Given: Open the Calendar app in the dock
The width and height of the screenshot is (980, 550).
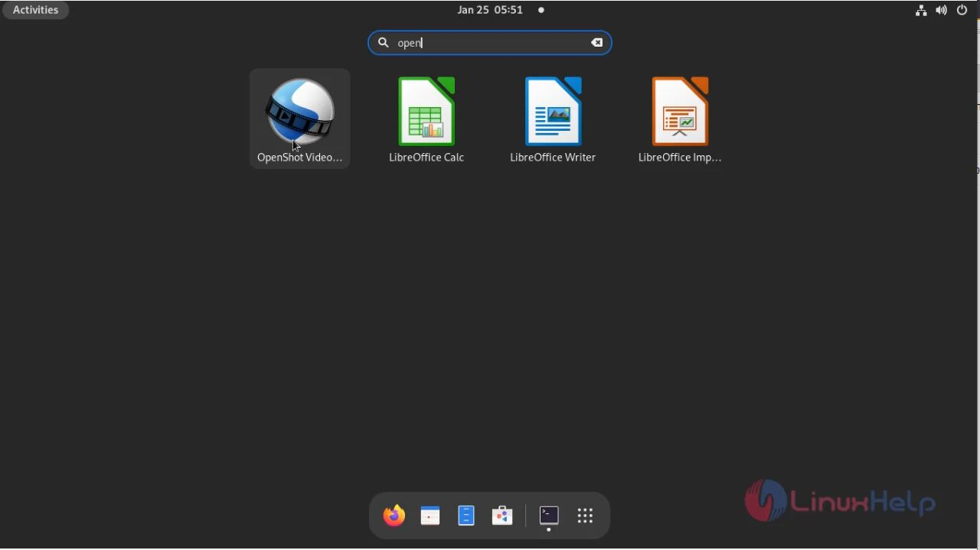Looking at the screenshot, I should click(x=430, y=516).
